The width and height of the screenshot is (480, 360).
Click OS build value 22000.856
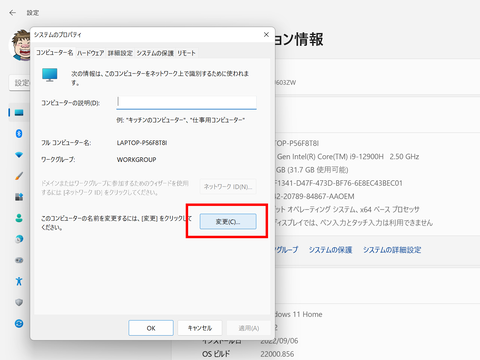(x=277, y=354)
